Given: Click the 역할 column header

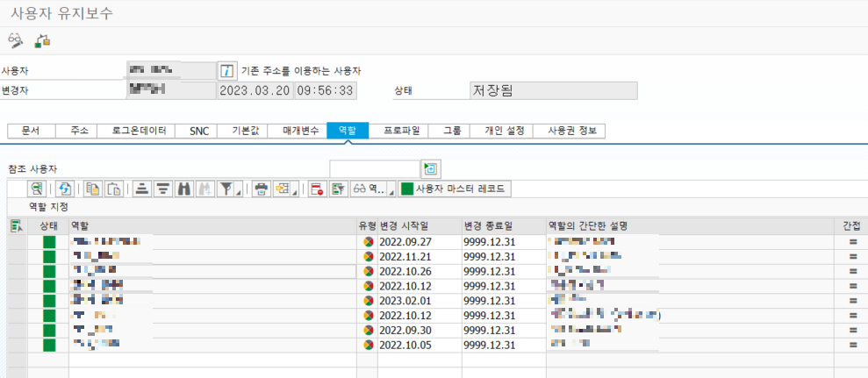Looking at the screenshot, I should pos(212,225).
